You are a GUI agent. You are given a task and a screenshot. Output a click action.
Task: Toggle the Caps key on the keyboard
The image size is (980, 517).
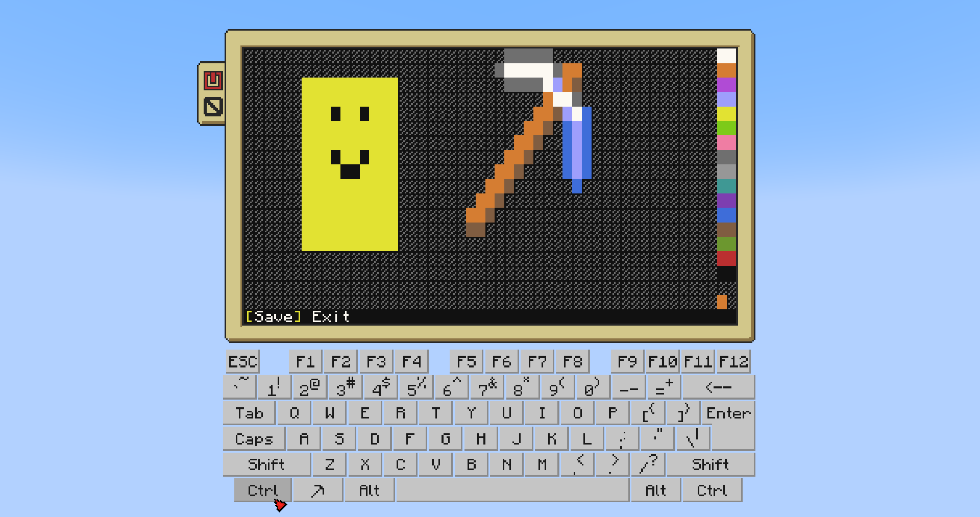pyautogui.click(x=254, y=439)
